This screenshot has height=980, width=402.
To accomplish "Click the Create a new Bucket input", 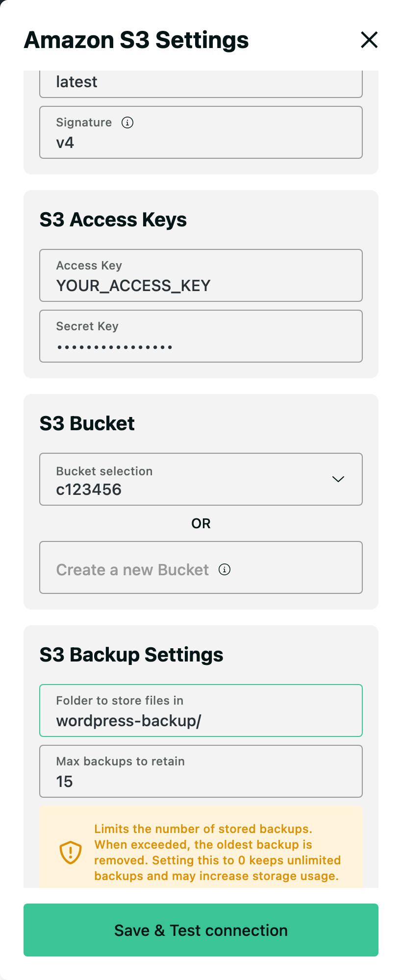I will (201, 567).
